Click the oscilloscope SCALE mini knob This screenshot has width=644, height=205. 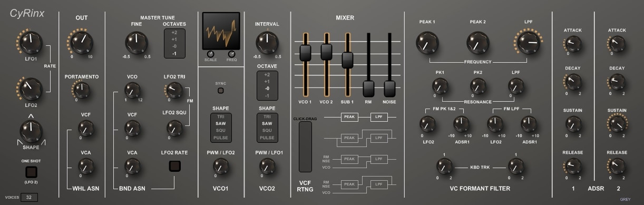(x=210, y=54)
